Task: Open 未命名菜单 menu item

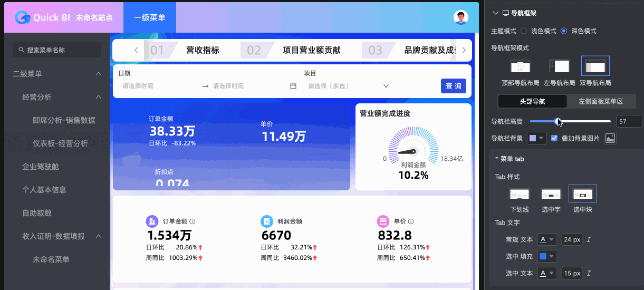Action: click(51, 259)
